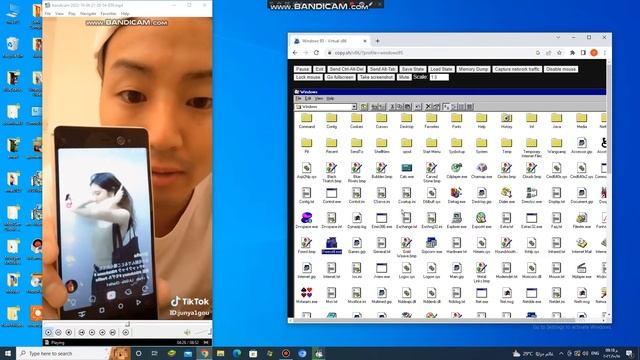Click the Save State button
The height and width of the screenshot is (360, 640).
tap(413, 69)
